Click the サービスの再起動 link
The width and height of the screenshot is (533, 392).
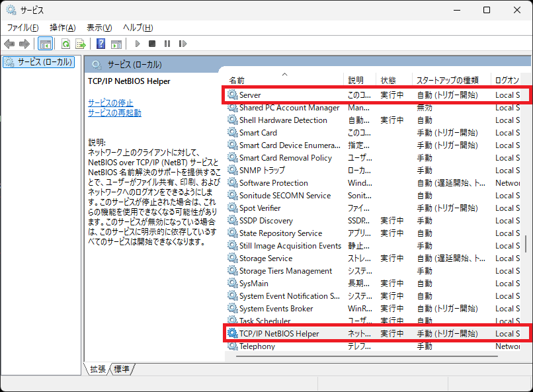(x=114, y=113)
